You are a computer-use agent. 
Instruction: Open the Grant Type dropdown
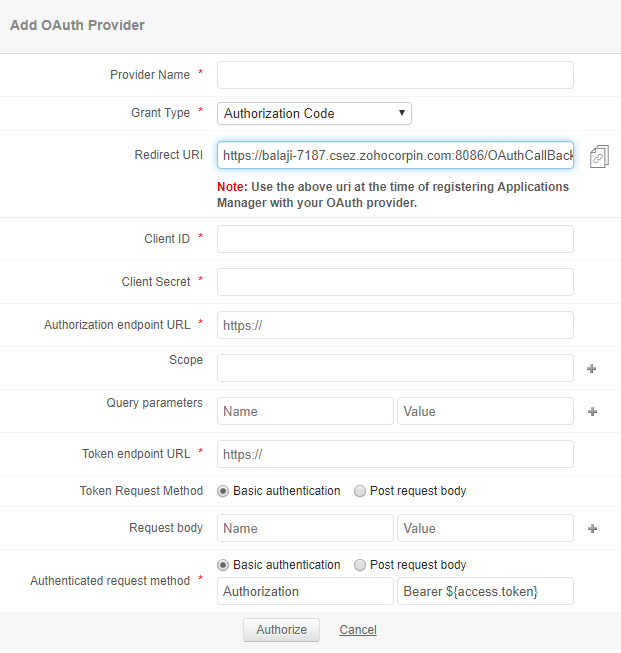(314, 113)
